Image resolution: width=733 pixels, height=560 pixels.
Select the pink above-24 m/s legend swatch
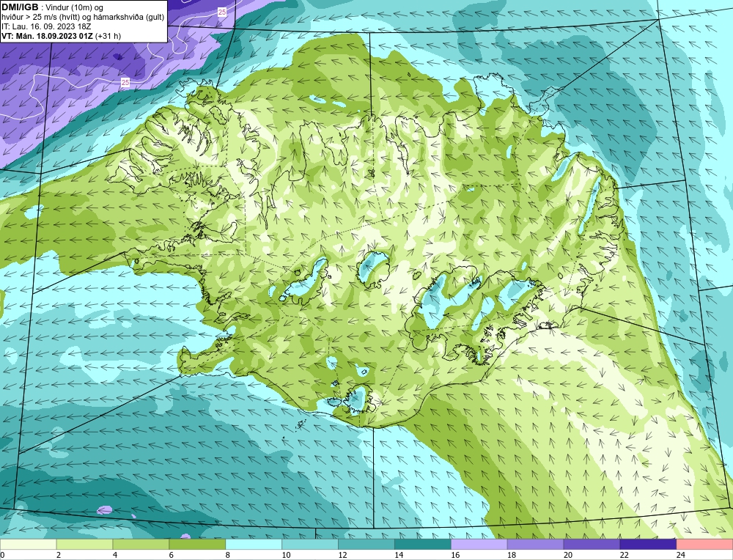(x=704, y=544)
